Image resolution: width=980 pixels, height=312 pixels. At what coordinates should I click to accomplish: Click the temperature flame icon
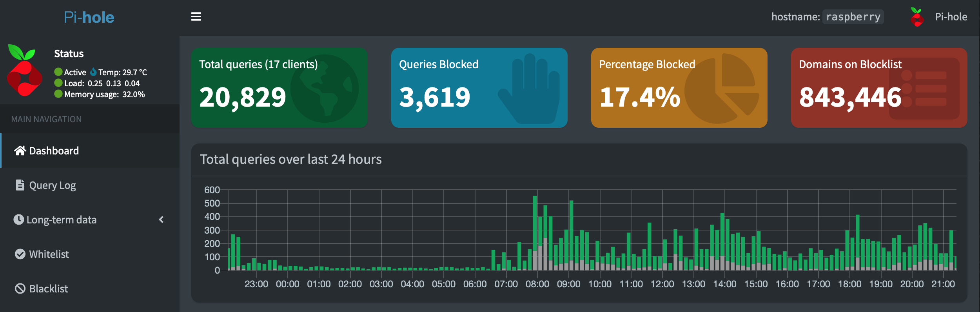[93, 72]
